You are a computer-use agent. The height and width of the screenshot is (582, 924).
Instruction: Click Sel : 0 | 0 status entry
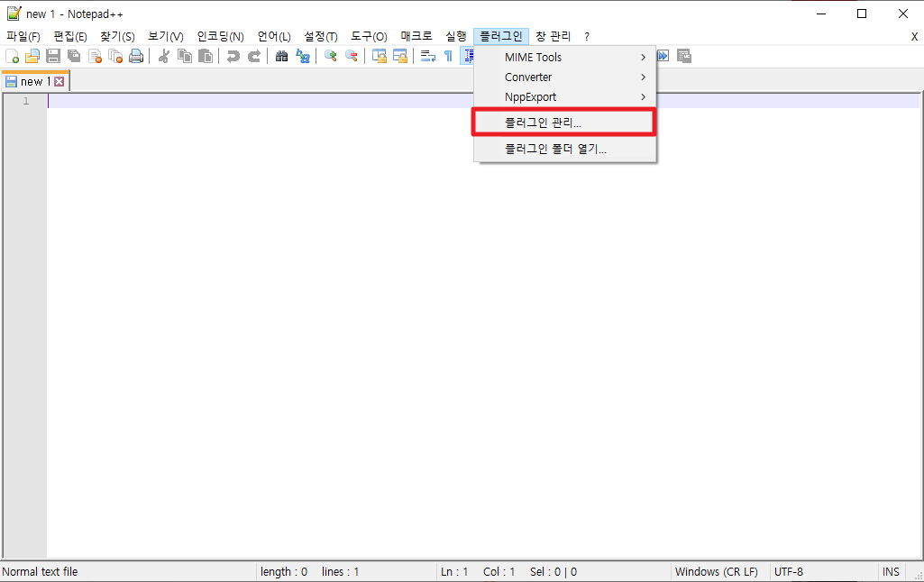(553, 571)
